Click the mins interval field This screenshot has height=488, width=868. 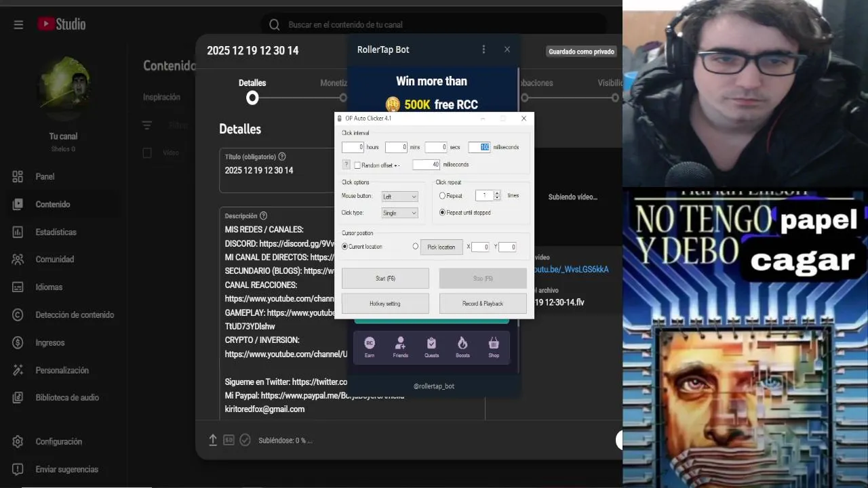[396, 147]
